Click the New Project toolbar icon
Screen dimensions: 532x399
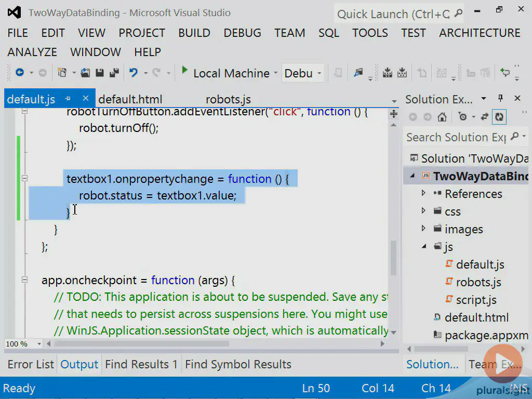62,73
